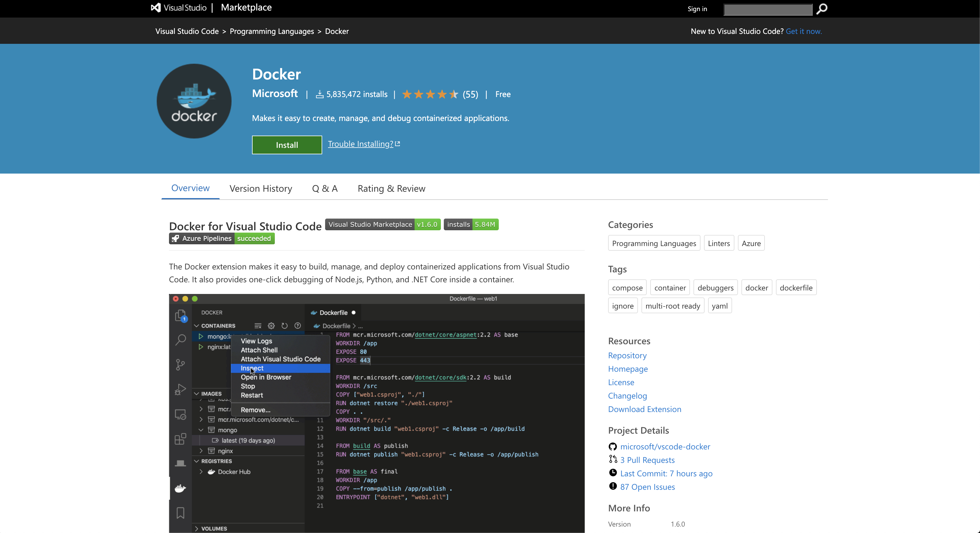Click the Install button
The image size is (980, 533).
coord(287,145)
